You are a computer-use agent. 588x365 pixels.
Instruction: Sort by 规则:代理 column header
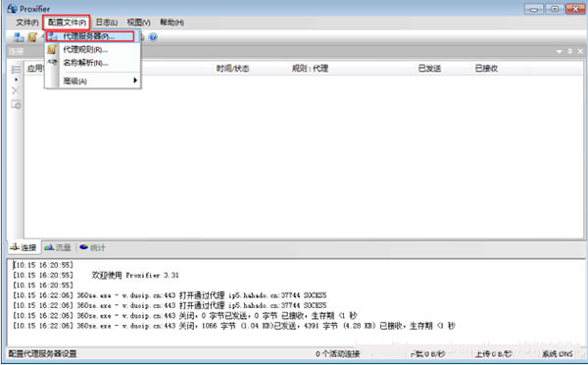(310, 69)
